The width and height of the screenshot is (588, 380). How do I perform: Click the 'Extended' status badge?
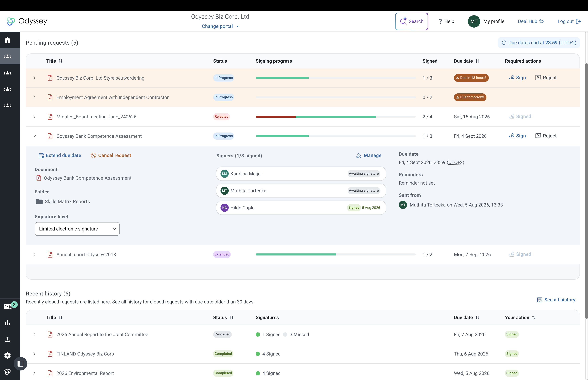[x=222, y=254]
